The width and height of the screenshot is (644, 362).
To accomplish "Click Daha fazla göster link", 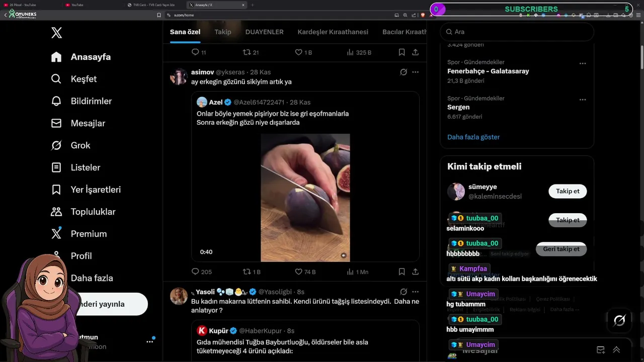I will [473, 137].
